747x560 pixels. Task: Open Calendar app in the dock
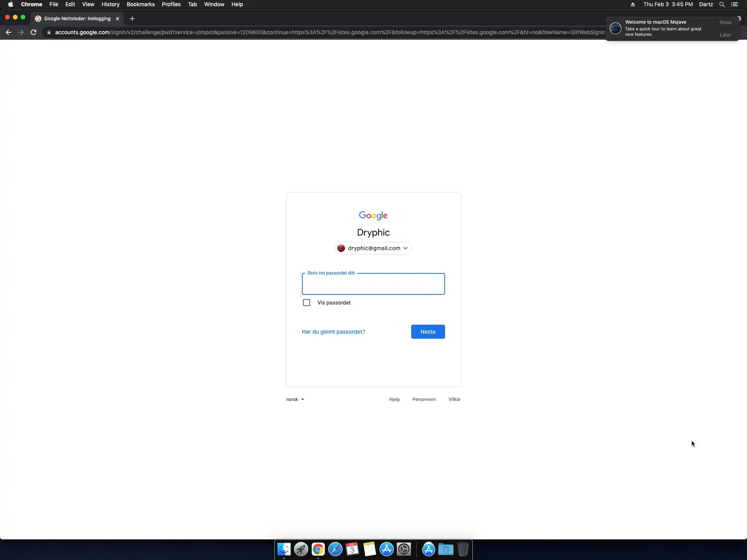pos(352,549)
